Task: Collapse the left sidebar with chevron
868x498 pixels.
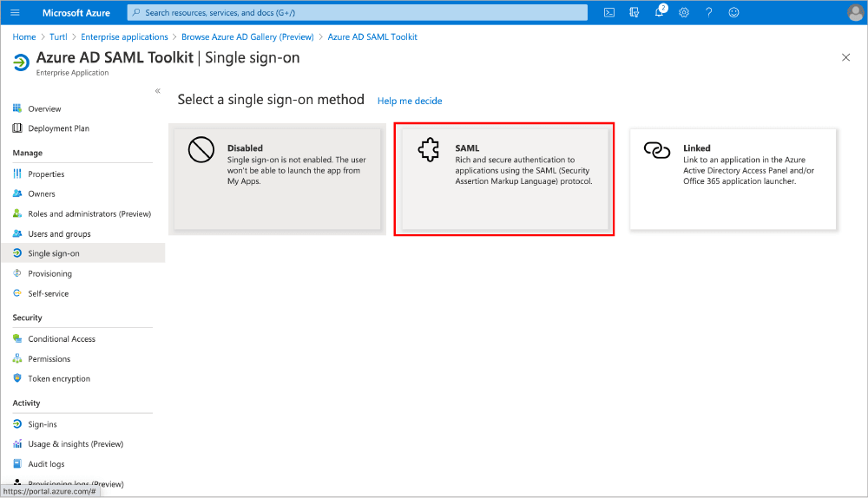Action: pyautogui.click(x=157, y=91)
